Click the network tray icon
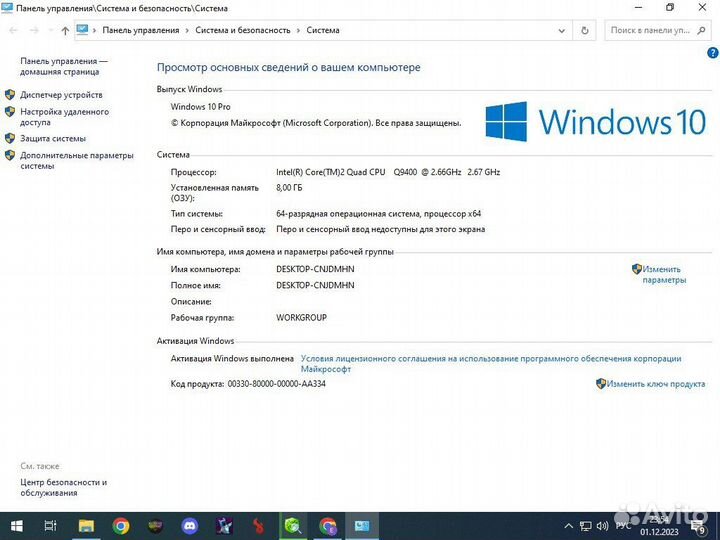 585,526
